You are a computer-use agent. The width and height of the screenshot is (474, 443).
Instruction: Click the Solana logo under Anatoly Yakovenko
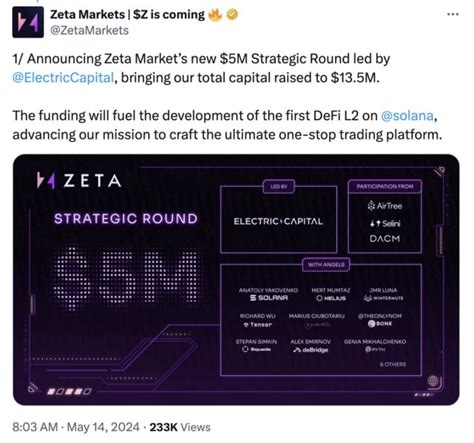[x=269, y=298]
